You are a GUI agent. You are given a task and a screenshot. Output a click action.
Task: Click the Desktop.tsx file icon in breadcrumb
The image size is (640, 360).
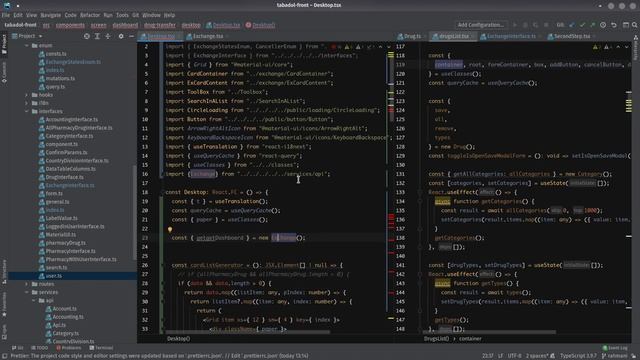pyautogui.click(x=209, y=25)
